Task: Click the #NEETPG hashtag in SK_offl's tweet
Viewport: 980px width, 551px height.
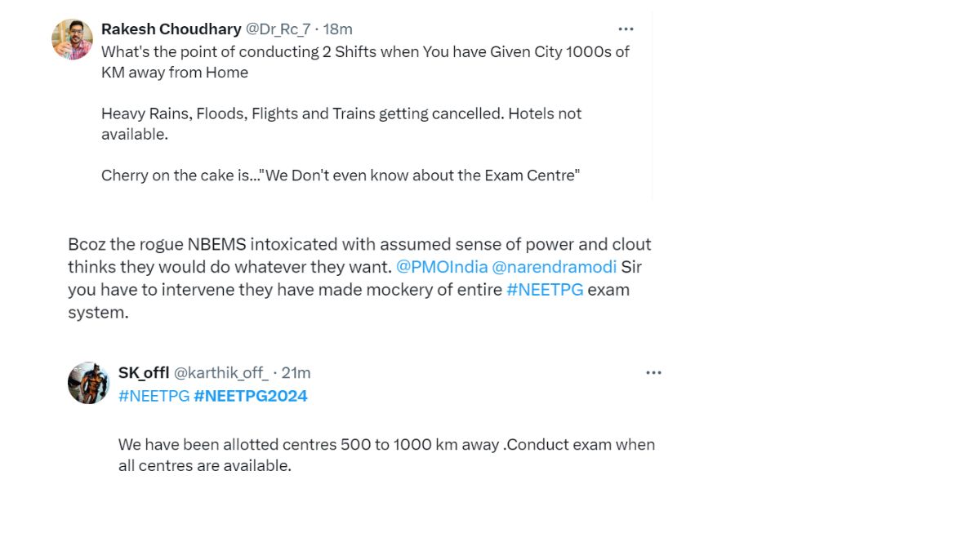Action: click(154, 396)
